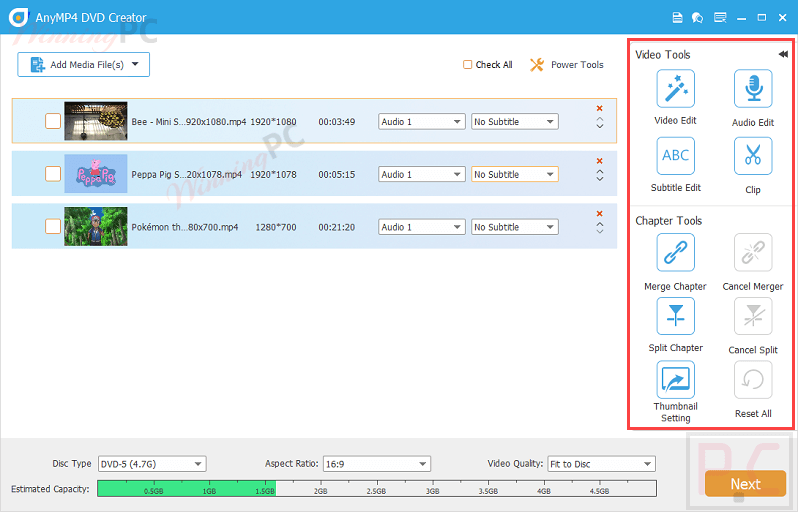
Task: Click the menu list icon in title bar
Action: pyautogui.click(x=720, y=18)
